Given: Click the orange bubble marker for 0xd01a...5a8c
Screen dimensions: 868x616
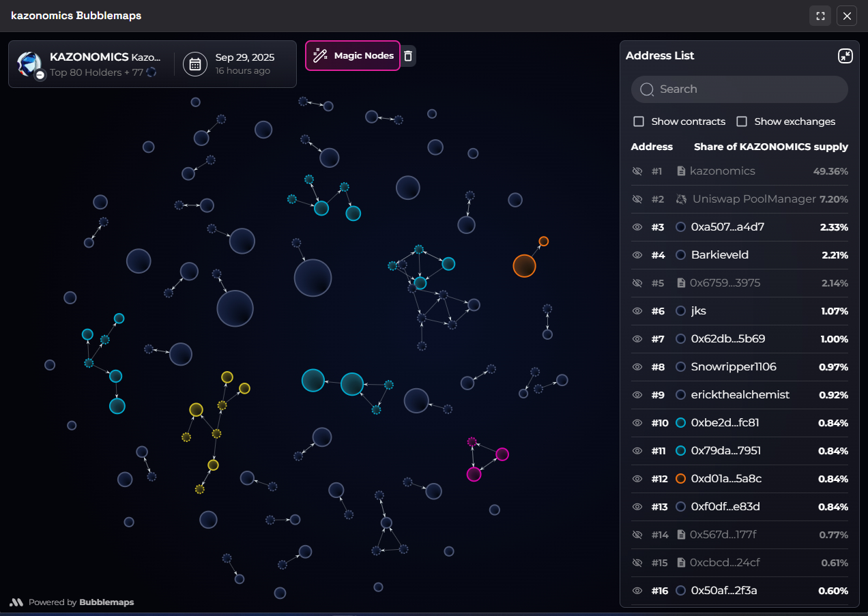Looking at the screenshot, I should tap(680, 479).
